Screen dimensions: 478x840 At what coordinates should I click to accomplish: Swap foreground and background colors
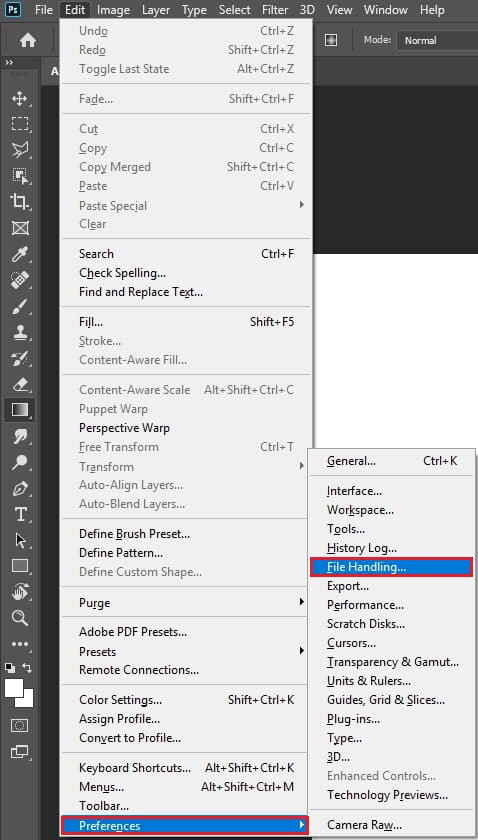tap(27, 668)
